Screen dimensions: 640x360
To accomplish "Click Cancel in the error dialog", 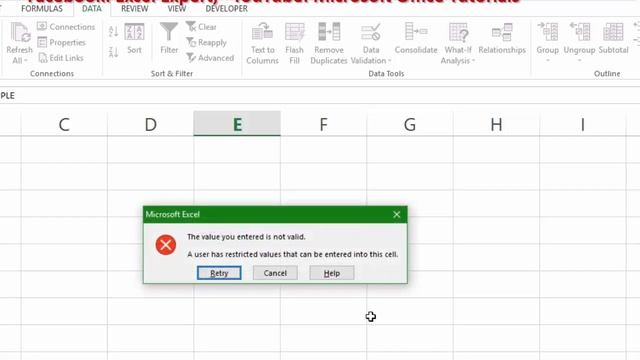I will [x=275, y=273].
